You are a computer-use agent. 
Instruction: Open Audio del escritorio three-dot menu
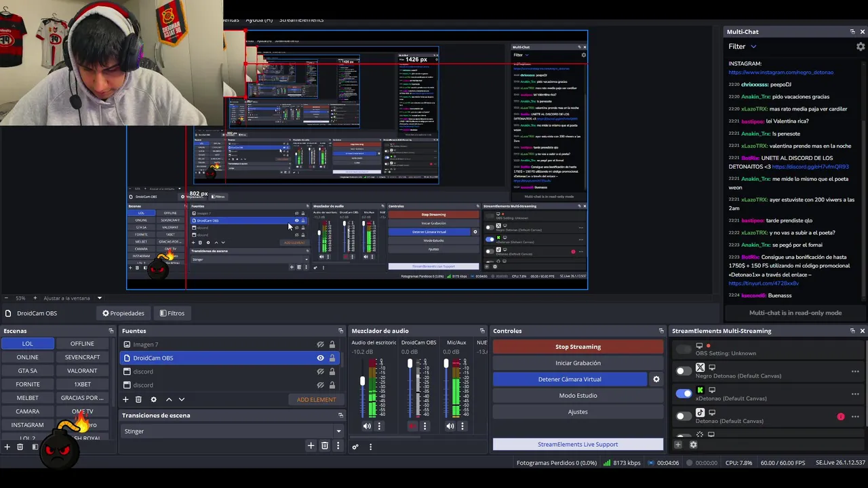(379, 426)
